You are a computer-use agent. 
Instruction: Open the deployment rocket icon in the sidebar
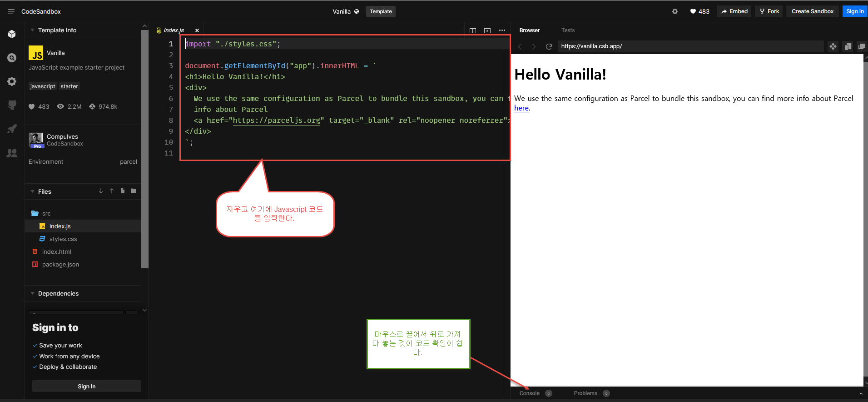click(12, 129)
